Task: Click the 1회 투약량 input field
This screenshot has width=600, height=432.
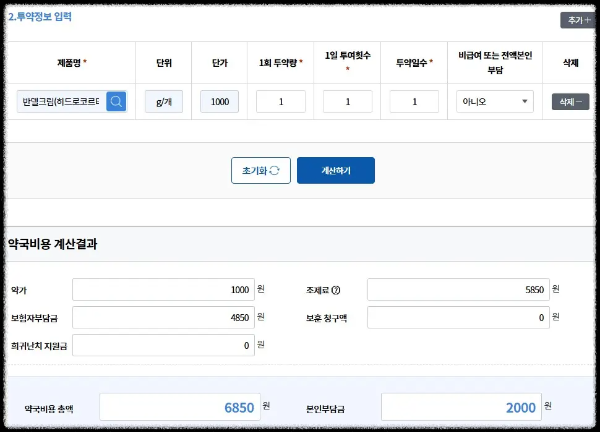Action: (281, 101)
